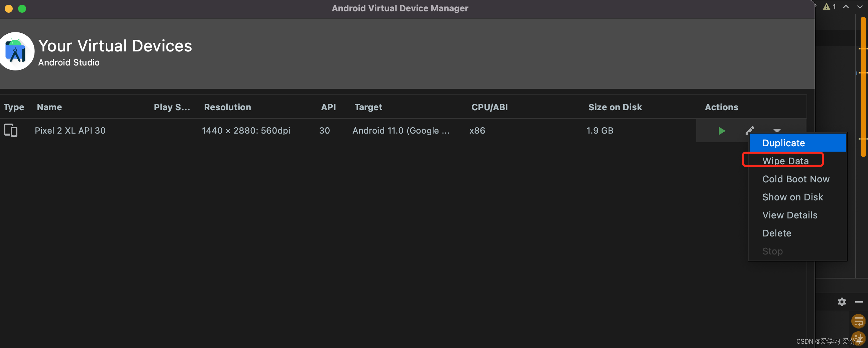This screenshot has height=348, width=868.
Task: Click the Android Studio logo icon
Action: tap(15, 51)
